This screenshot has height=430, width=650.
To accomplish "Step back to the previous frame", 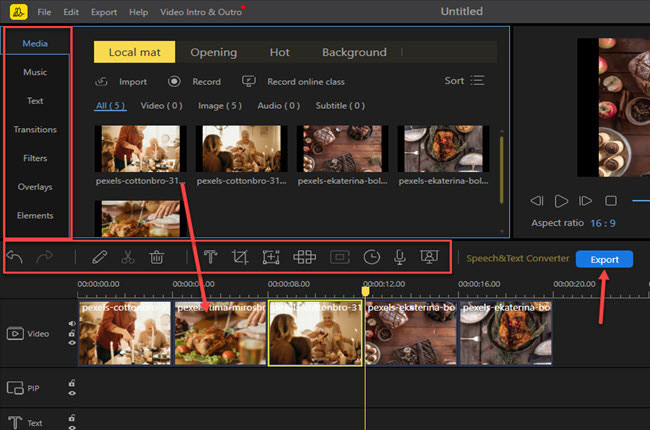I will point(537,201).
